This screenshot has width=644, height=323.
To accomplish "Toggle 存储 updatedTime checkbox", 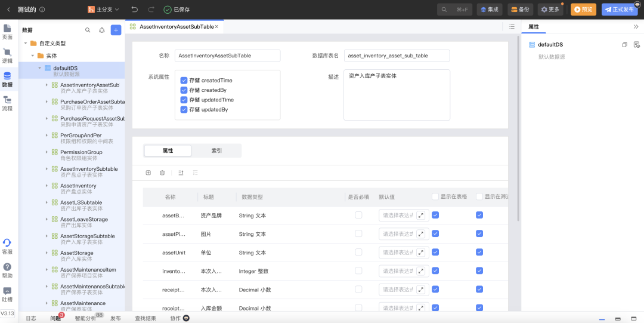I will [x=184, y=100].
